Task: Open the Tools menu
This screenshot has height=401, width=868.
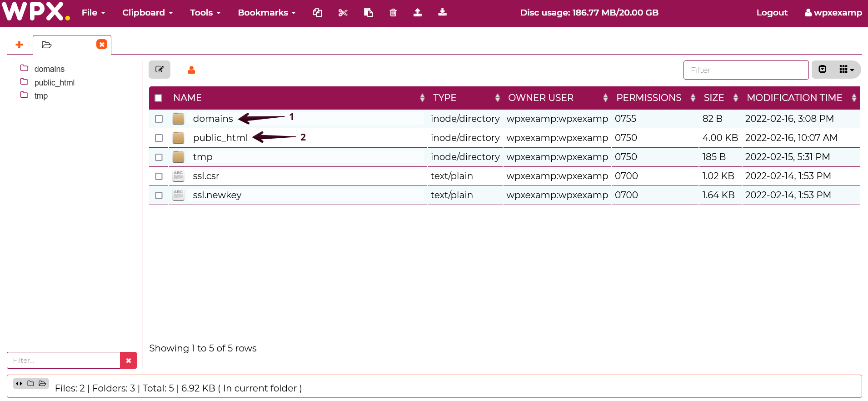Action: (205, 13)
